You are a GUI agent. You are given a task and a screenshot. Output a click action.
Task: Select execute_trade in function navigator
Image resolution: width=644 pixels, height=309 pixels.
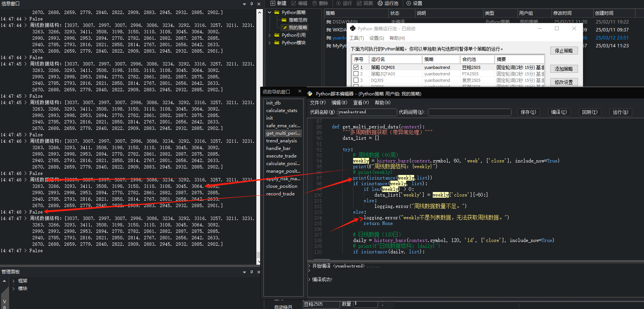click(281, 156)
